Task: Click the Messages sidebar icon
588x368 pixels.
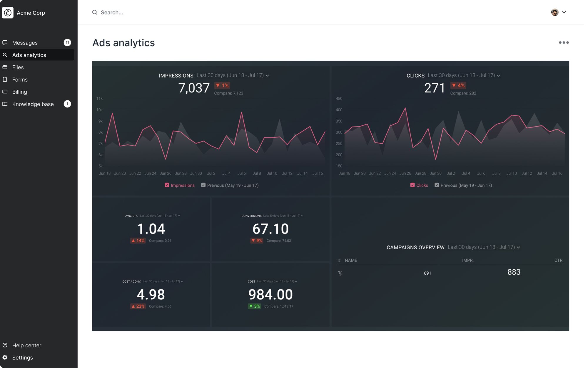Action: click(x=6, y=42)
